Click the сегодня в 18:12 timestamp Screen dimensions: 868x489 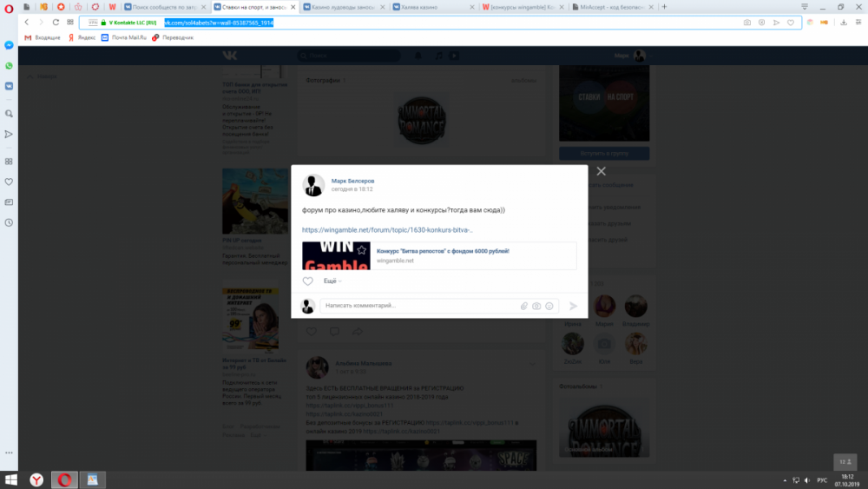(352, 189)
